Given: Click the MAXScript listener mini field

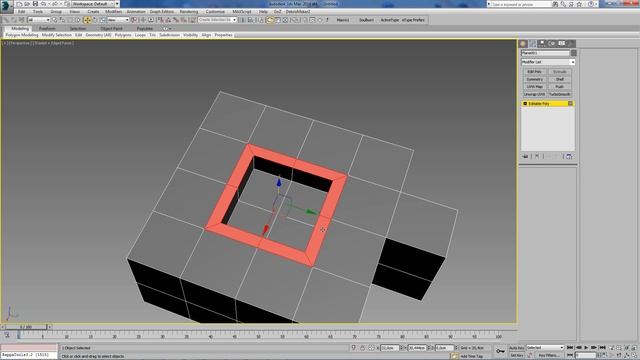Looking at the screenshot, I should pyautogui.click(x=29, y=355).
